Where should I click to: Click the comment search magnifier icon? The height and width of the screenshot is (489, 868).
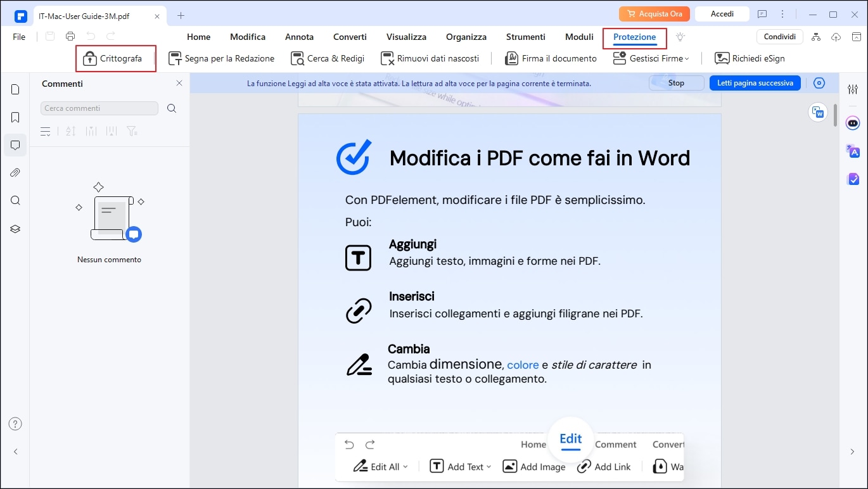(172, 108)
